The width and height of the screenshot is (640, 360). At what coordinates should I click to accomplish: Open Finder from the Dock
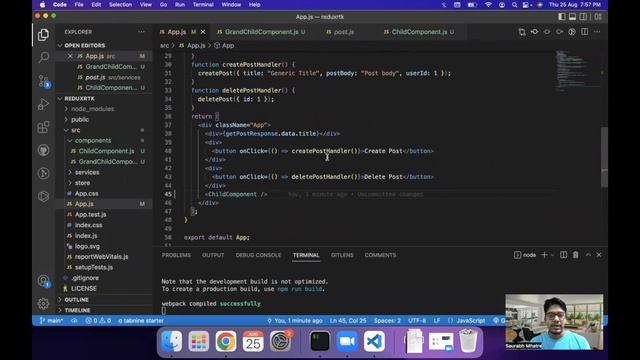coord(171,341)
